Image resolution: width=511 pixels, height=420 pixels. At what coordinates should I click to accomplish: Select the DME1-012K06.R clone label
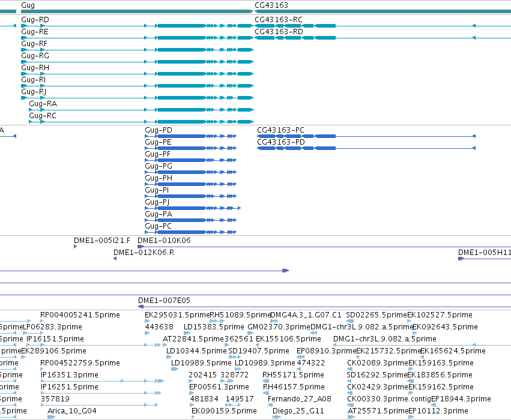pyautogui.click(x=144, y=253)
